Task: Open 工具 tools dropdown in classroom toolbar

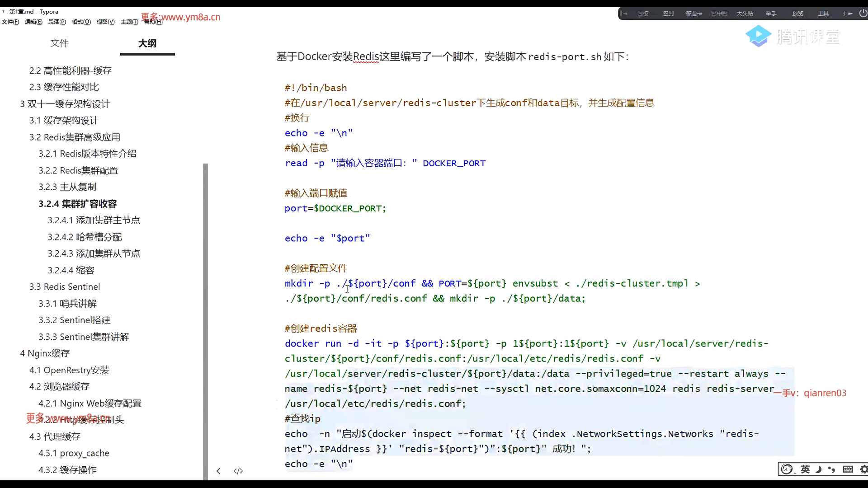Action: click(x=823, y=14)
